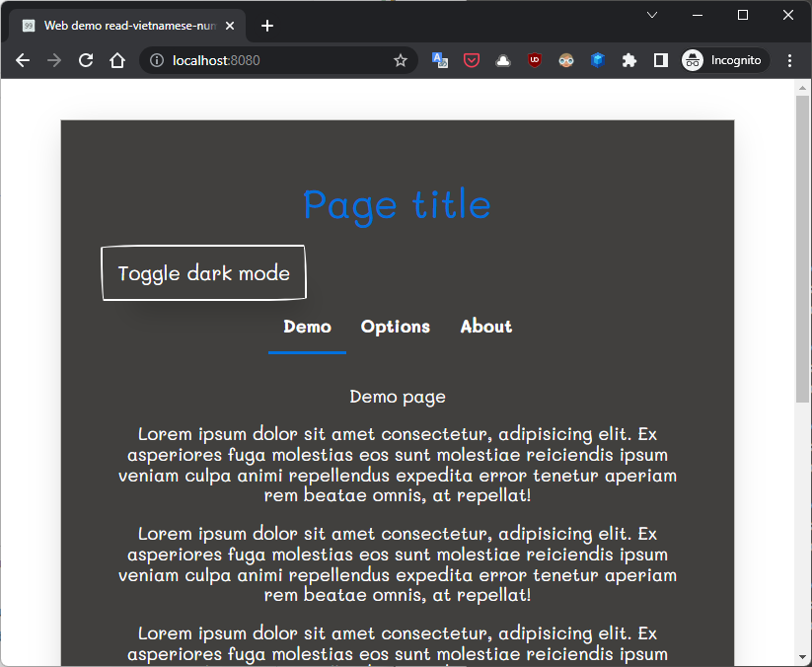Bookmark the page via the star icon

tap(401, 60)
